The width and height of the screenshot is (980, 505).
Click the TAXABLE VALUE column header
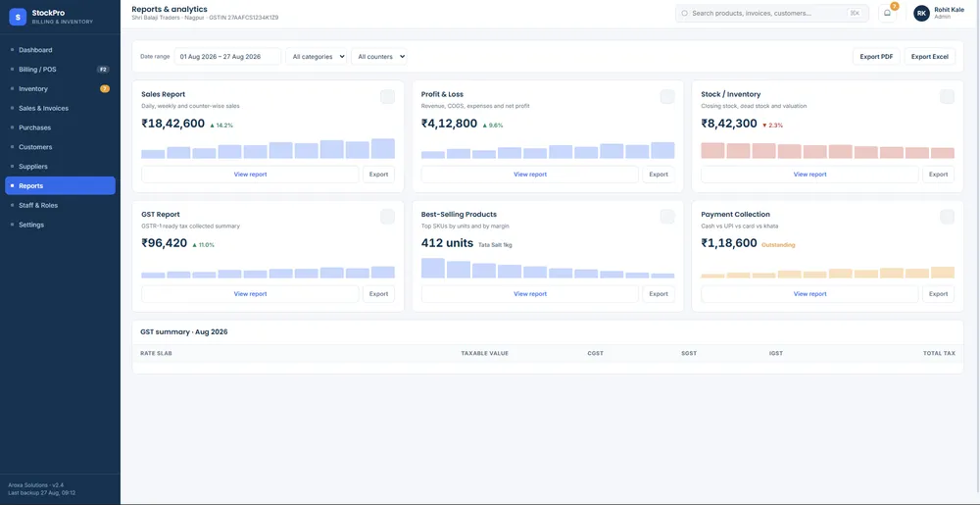(485, 354)
